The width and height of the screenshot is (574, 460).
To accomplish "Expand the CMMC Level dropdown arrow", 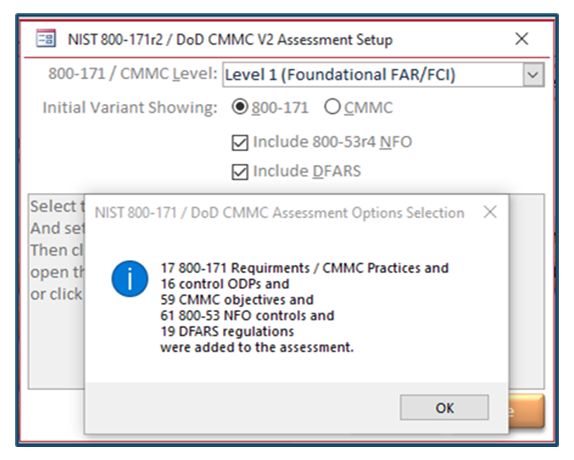I will (x=533, y=75).
